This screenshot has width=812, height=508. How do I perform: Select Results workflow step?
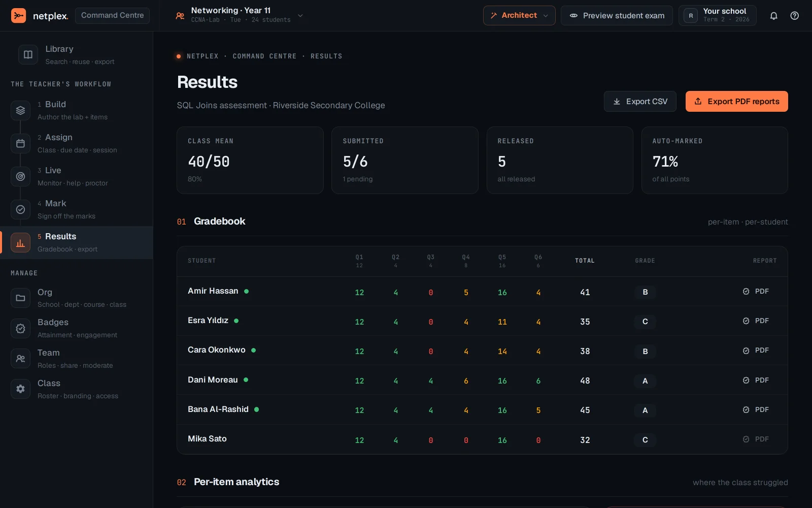76,243
